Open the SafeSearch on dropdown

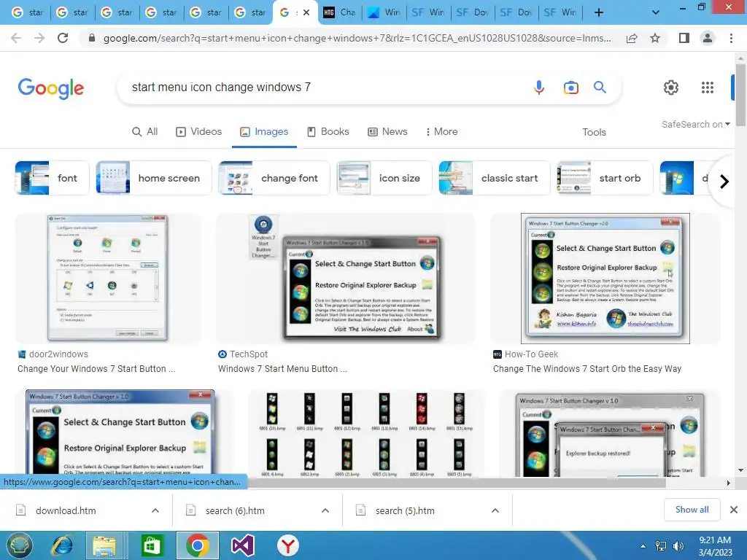click(x=695, y=124)
